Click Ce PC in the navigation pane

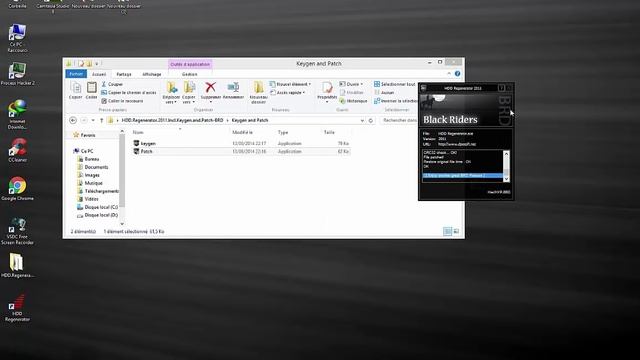point(83,151)
